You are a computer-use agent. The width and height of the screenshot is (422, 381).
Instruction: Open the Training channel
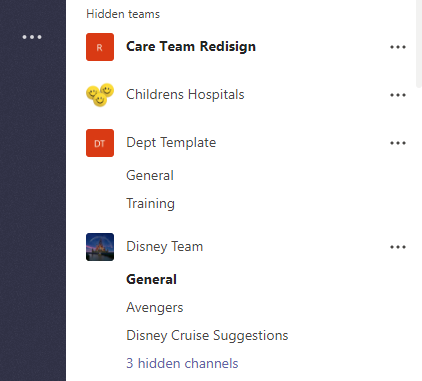click(150, 203)
